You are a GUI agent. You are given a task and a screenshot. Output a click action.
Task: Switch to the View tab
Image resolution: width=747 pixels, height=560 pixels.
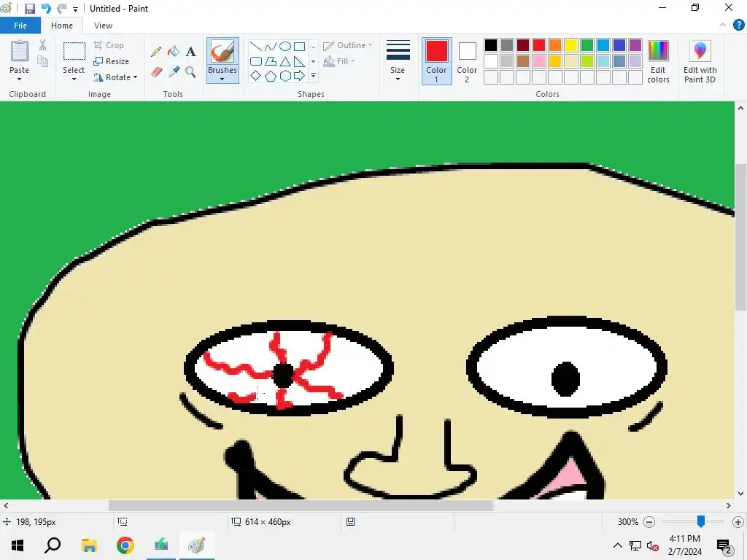(x=103, y=26)
